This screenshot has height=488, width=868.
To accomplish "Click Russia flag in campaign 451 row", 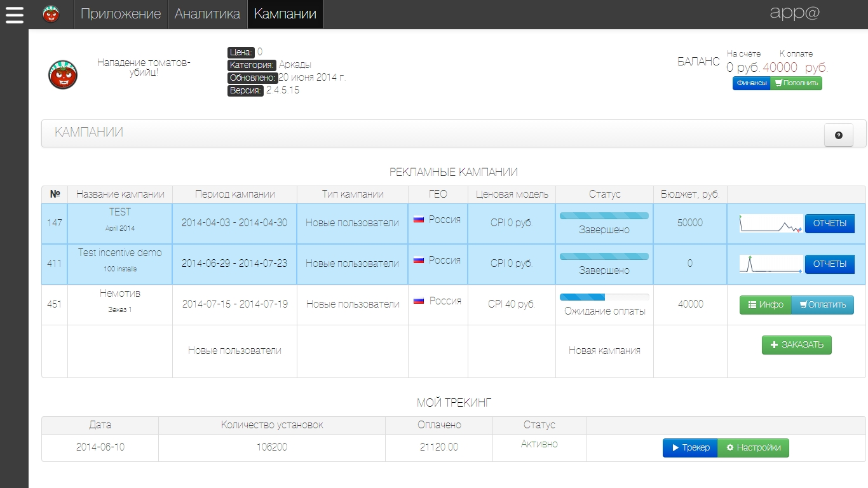I will (x=419, y=301).
